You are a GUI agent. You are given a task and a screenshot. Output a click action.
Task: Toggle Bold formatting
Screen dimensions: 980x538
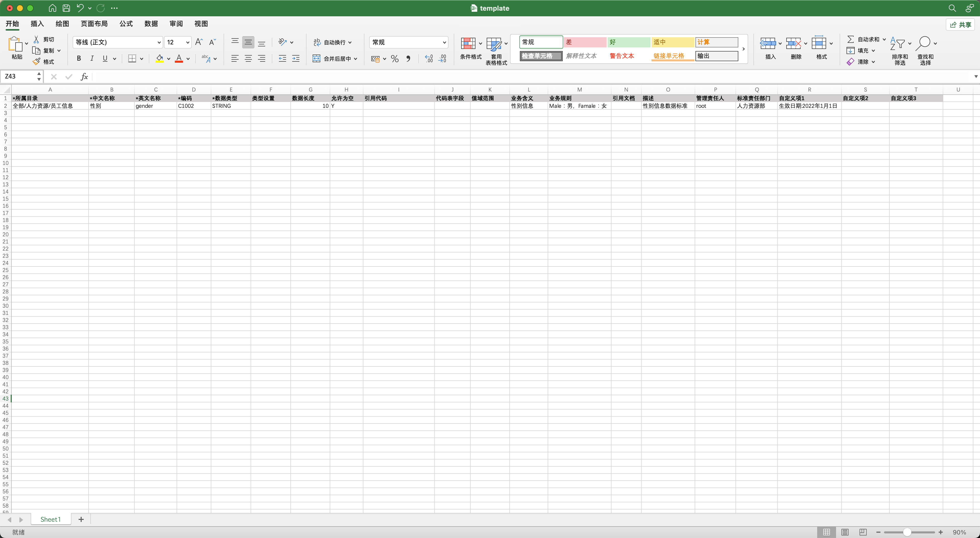click(x=79, y=59)
